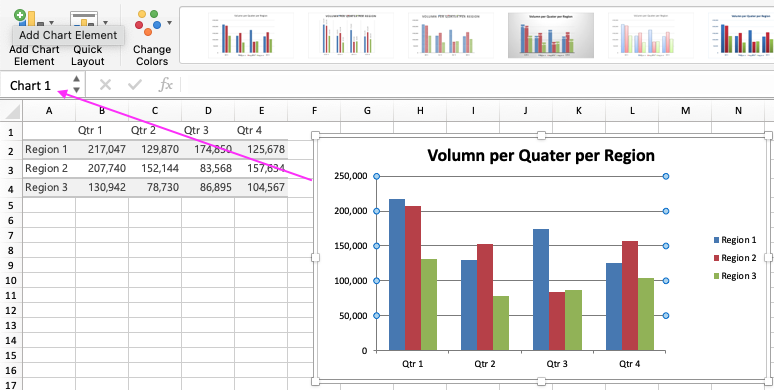Click the select-all corner triangle
This screenshot has height=390, width=774.
[x=11, y=111]
